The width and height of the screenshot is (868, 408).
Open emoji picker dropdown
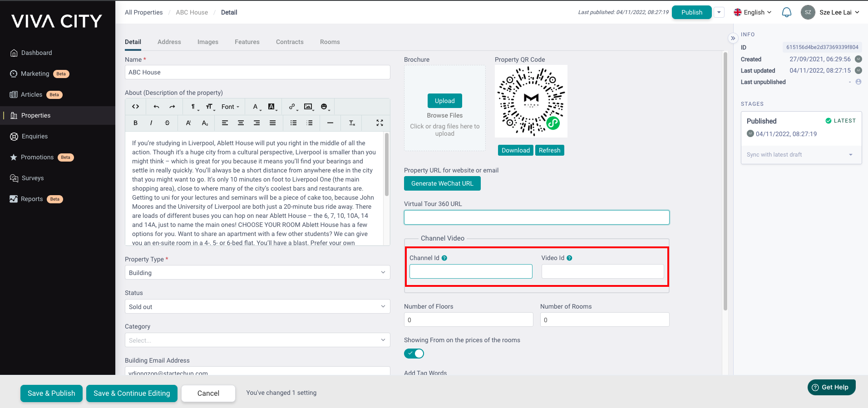click(x=325, y=107)
